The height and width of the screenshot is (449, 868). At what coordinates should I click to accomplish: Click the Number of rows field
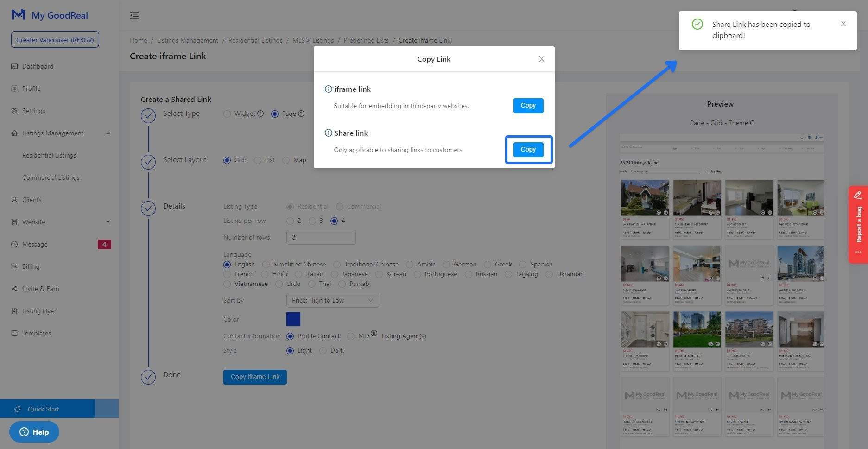coord(321,237)
